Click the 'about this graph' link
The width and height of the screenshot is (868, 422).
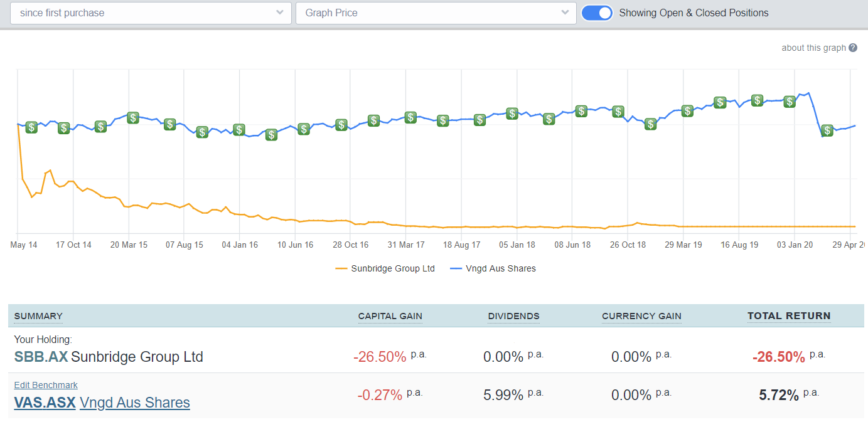pos(813,48)
